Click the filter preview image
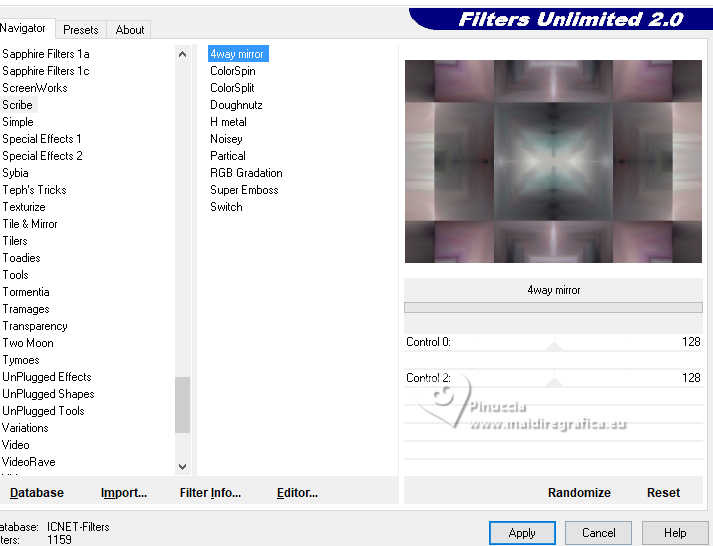The height and width of the screenshot is (546, 713). tap(553, 161)
